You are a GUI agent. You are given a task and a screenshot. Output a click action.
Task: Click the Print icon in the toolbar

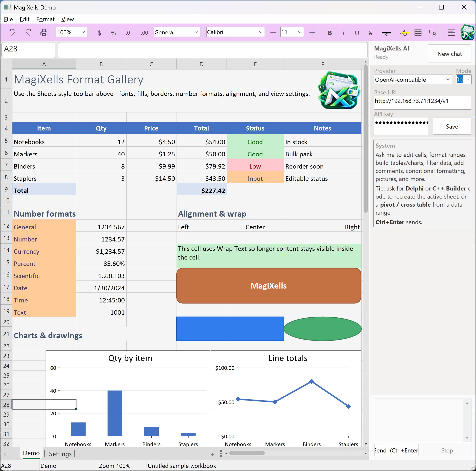44,32
